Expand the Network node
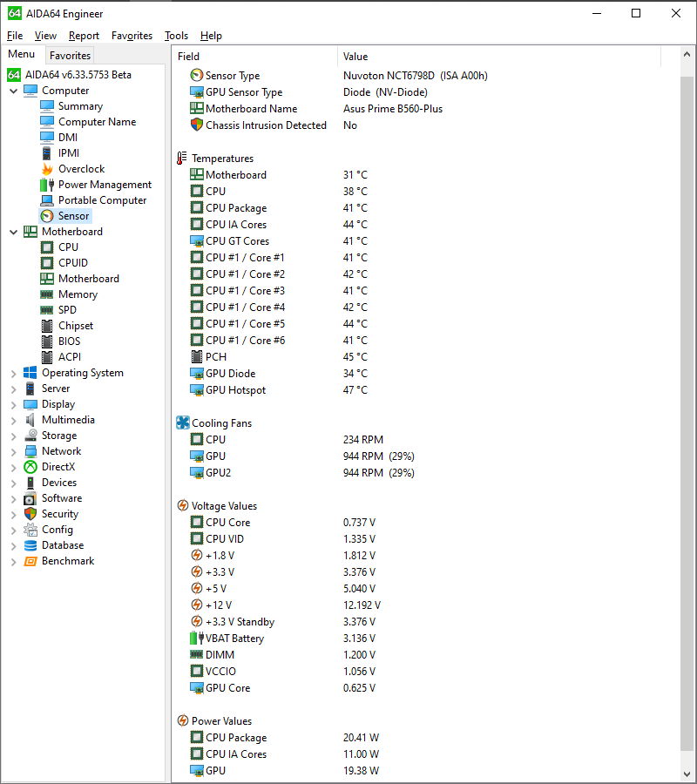The width and height of the screenshot is (697, 784). (x=13, y=451)
